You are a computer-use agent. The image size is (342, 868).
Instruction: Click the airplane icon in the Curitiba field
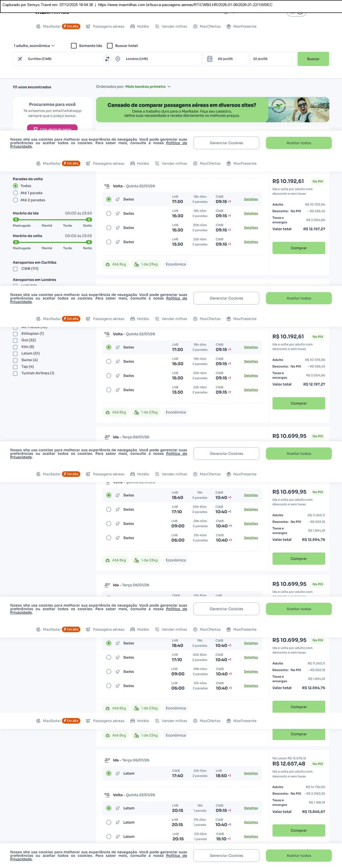click(20, 59)
